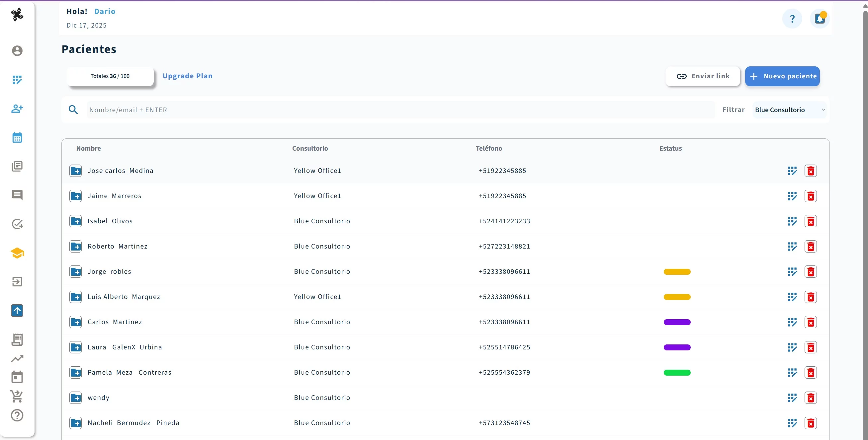
Task: Delete patient Jose carlos Medina
Action: 810,171
